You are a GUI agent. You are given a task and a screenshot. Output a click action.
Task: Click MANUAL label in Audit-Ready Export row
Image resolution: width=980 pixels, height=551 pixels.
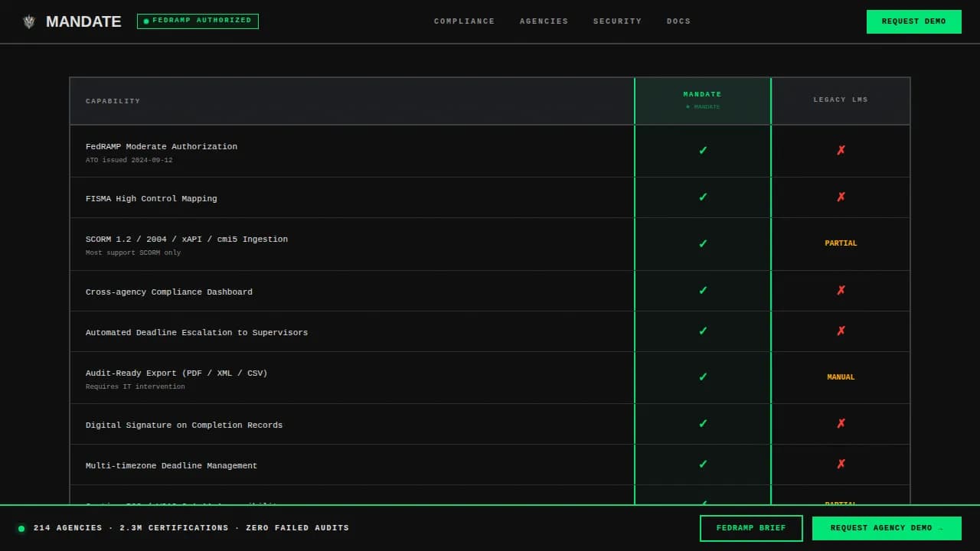(x=841, y=377)
